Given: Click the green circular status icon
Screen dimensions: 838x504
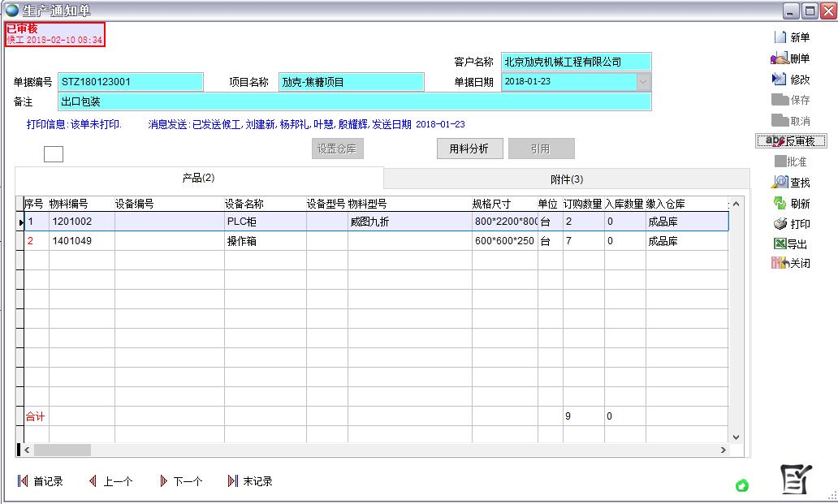Looking at the screenshot, I should (743, 485).
